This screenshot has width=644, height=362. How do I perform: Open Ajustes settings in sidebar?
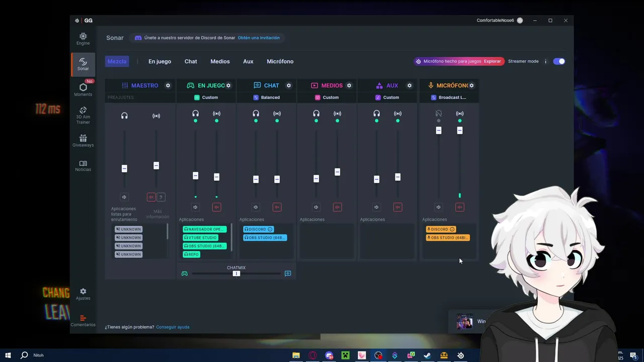pos(83,294)
